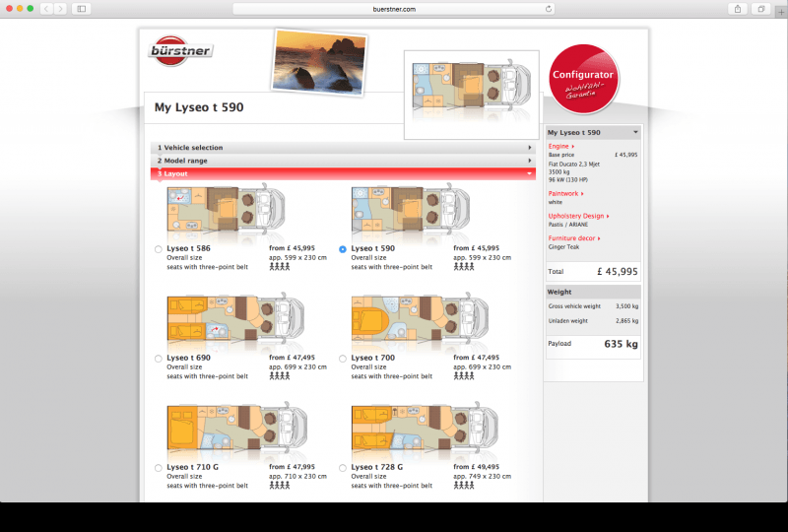788x532 pixels.
Task: Click the 'My Lyseo t 590' page title
Action: coord(199,107)
